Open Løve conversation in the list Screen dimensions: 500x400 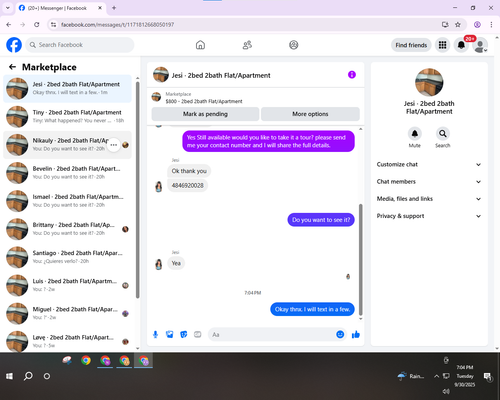click(67, 341)
